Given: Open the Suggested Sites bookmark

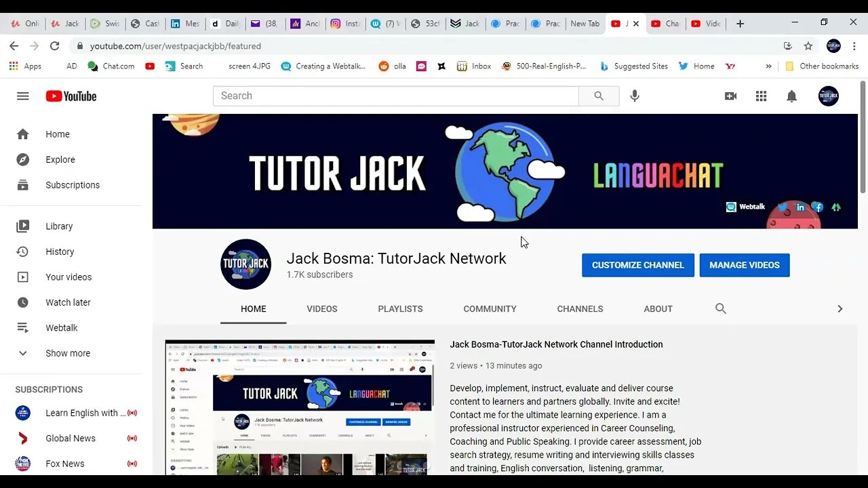Looking at the screenshot, I should [x=633, y=66].
